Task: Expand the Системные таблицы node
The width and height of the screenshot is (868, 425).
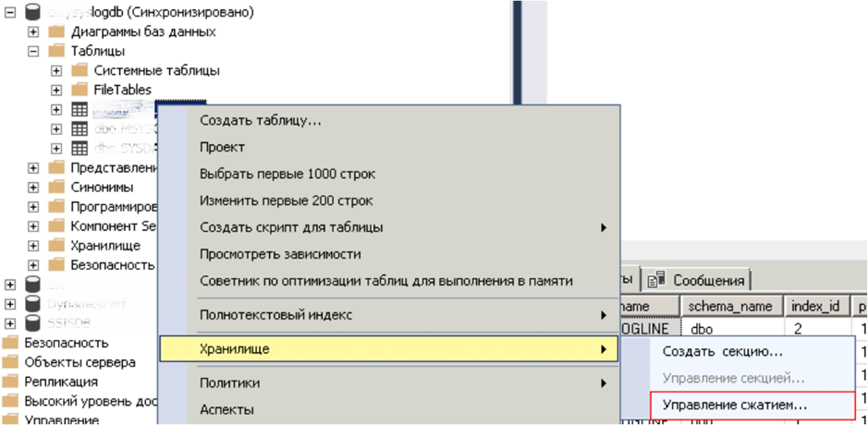Action: [x=56, y=71]
